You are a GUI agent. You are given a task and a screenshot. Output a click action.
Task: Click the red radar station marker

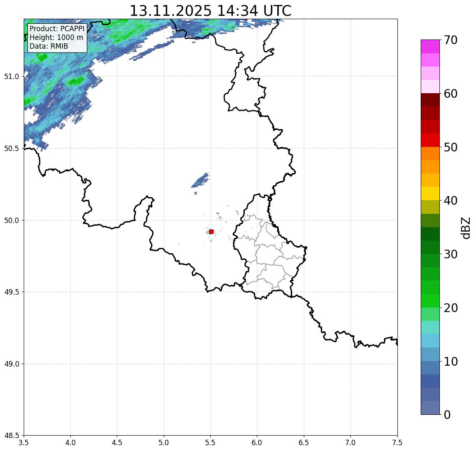pos(211,232)
